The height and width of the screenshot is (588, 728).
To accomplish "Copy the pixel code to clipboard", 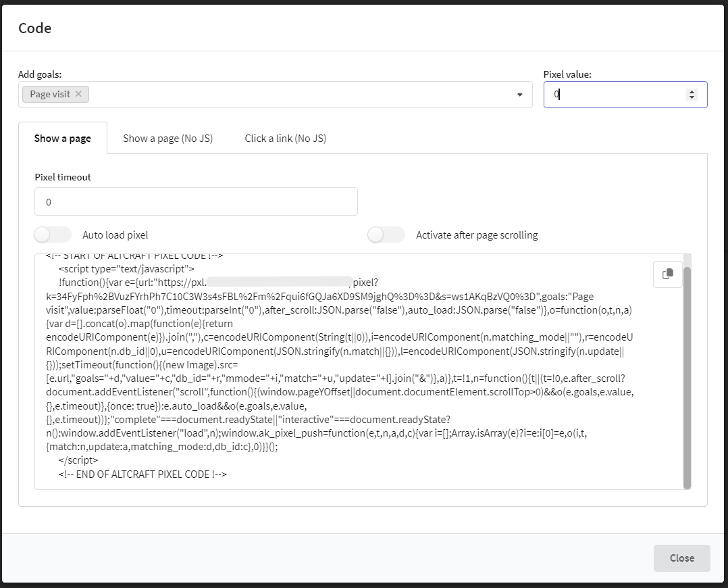I will [668, 274].
